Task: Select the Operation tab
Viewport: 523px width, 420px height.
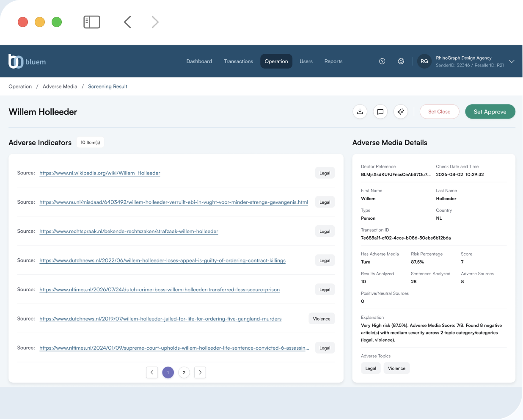Action: click(276, 61)
